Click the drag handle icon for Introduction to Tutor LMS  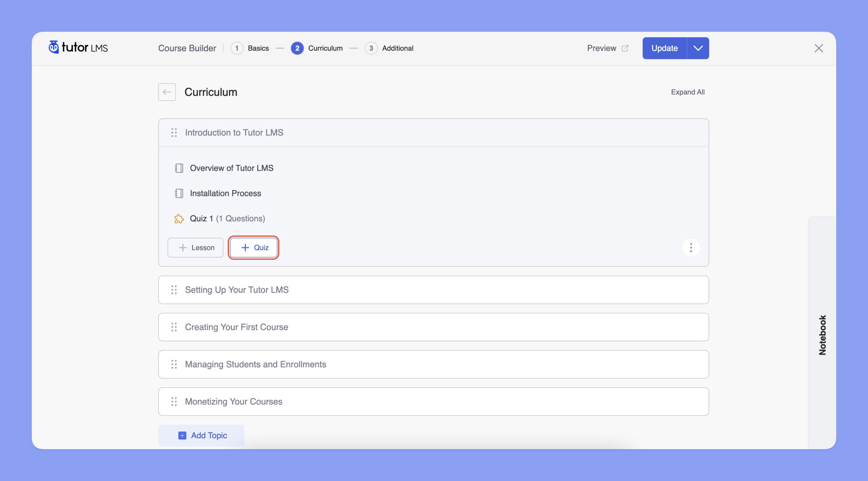pos(174,132)
